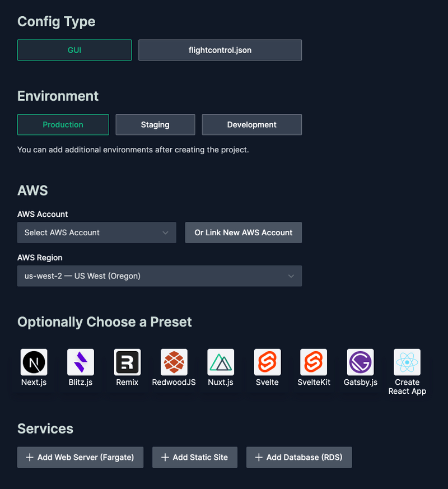Expand the AWS Account chevron

coord(165,232)
